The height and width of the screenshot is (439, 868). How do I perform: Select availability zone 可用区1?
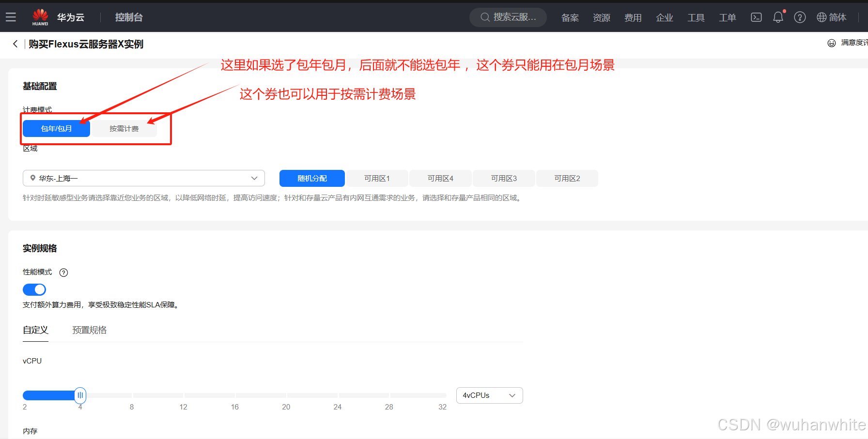(377, 178)
